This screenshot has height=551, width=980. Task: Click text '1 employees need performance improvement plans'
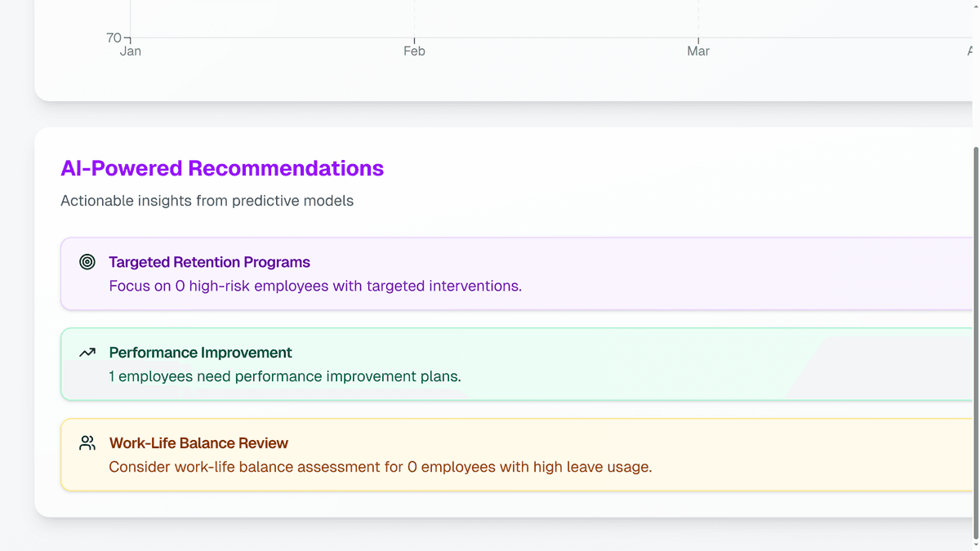point(283,377)
